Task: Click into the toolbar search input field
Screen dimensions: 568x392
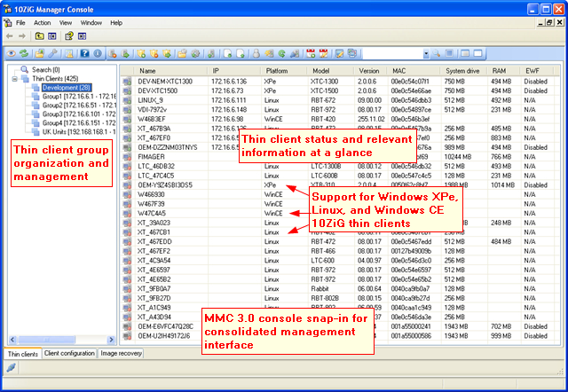Action: point(392,54)
